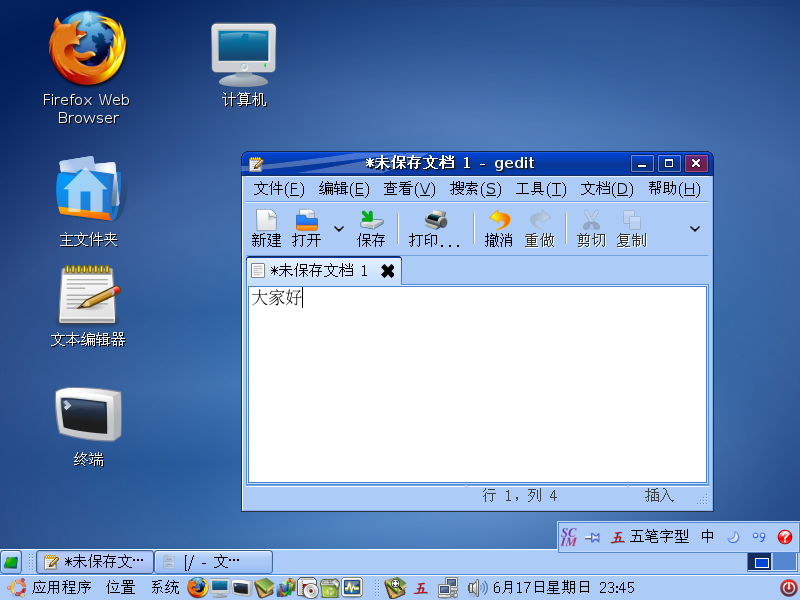Click the pin icon on SCIM toolbar
The height and width of the screenshot is (600, 800).
pyautogui.click(x=593, y=537)
